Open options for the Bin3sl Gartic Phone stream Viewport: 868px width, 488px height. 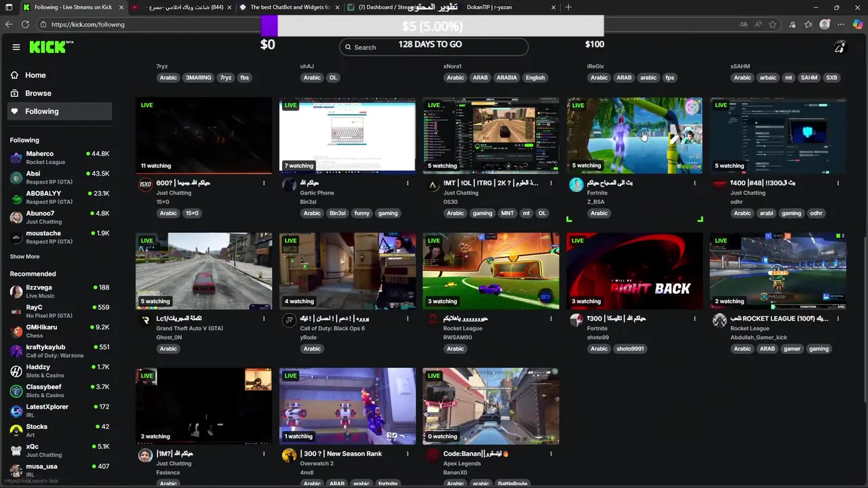click(x=408, y=183)
